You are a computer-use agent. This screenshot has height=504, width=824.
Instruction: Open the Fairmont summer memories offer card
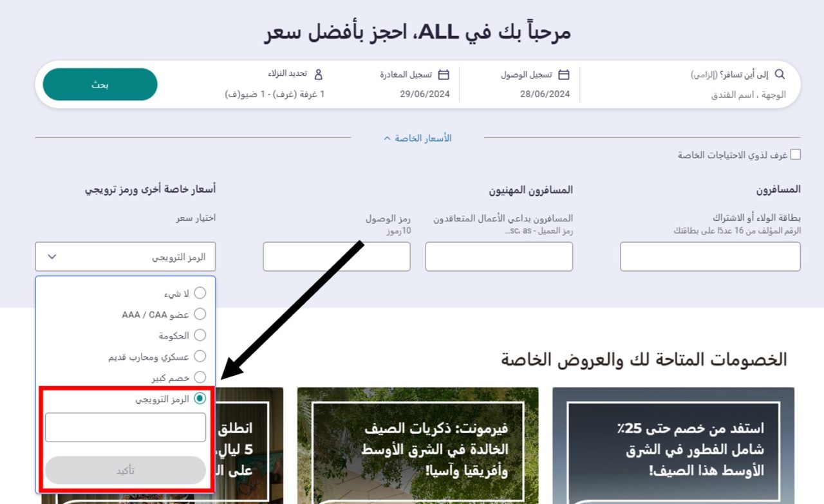click(x=417, y=445)
